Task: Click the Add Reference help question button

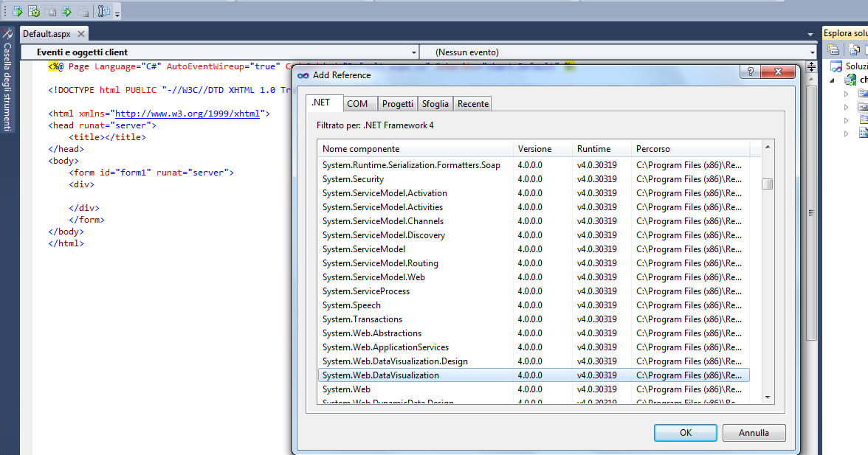Action: tap(750, 72)
